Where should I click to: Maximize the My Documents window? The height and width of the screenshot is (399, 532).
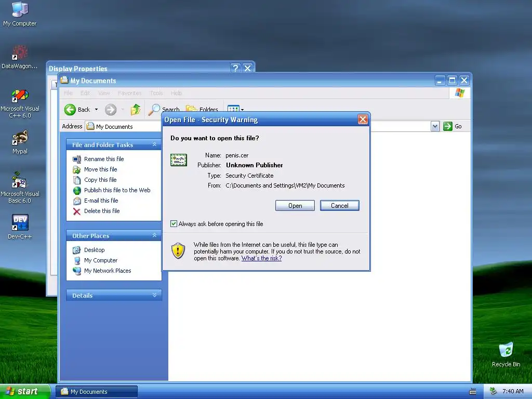pyautogui.click(x=452, y=81)
